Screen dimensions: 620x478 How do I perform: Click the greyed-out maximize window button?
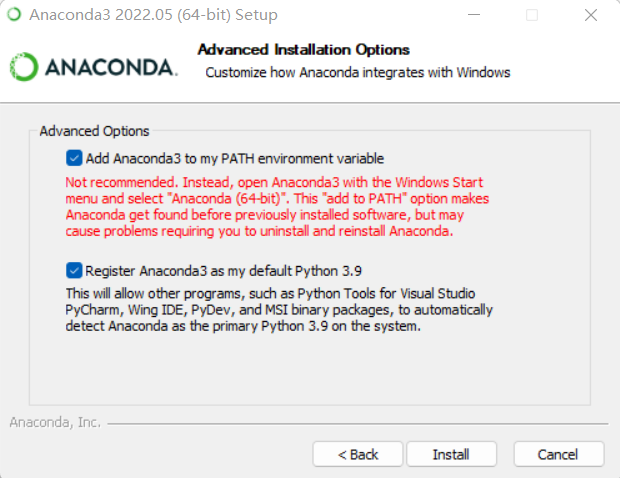point(532,15)
